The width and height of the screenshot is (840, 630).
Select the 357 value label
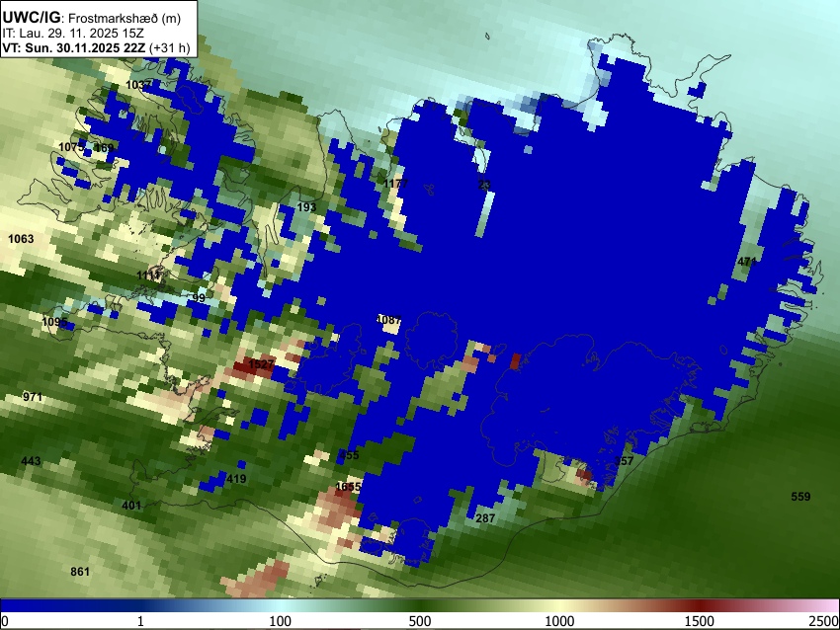(625, 461)
